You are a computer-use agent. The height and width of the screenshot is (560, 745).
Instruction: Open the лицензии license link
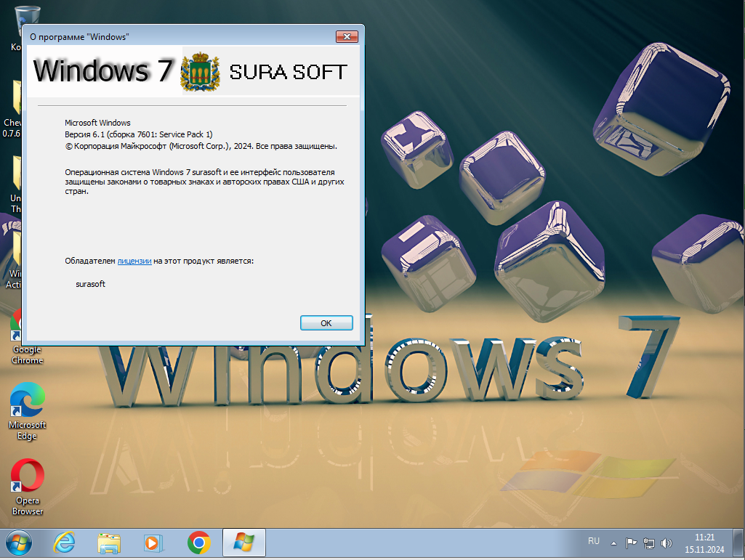(x=134, y=261)
